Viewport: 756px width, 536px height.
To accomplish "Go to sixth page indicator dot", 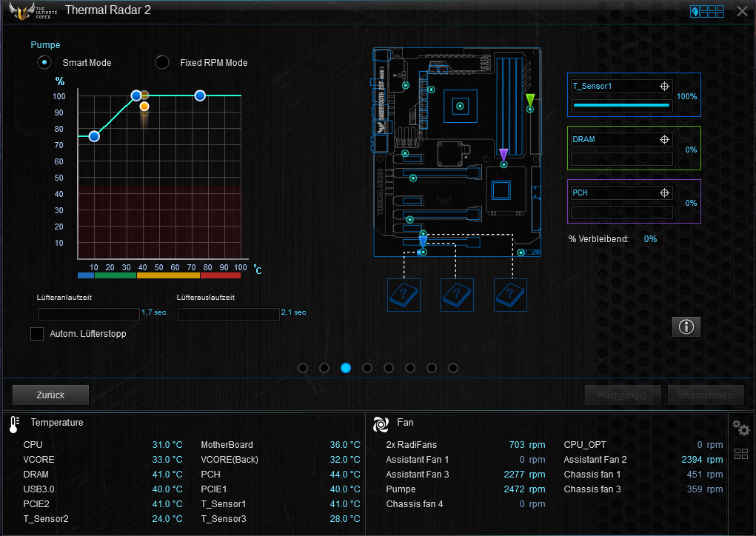I will pyautogui.click(x=410, y=368).
